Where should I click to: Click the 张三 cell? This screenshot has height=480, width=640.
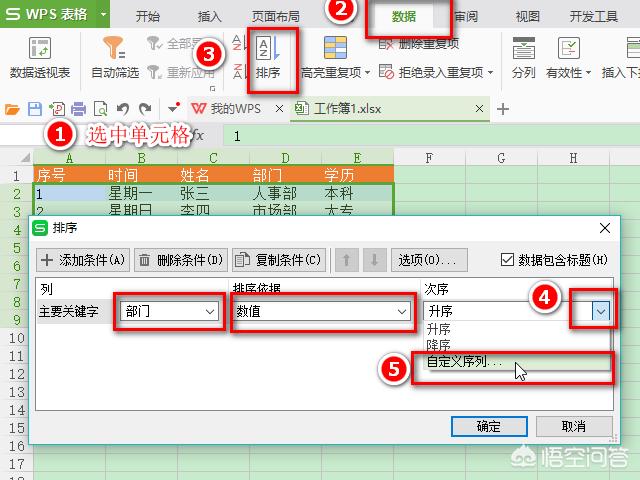pyautogui.click(x=213, y=193)
